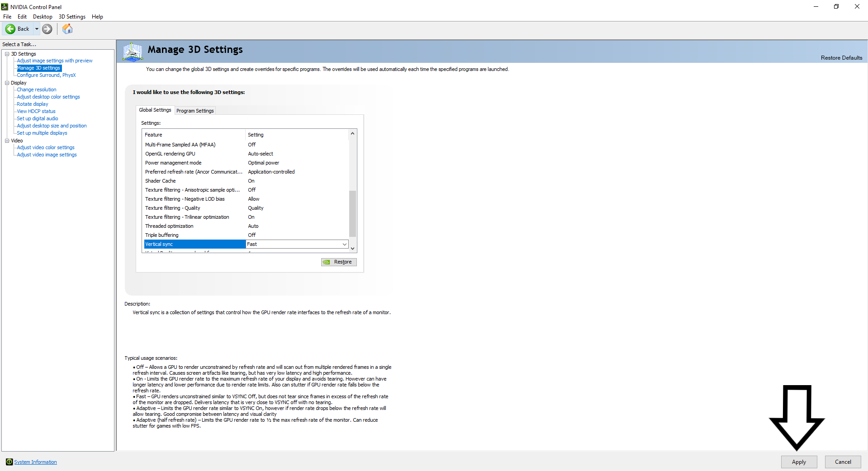This screenshot has height=471, width=868.
Task: Switch to the Program Settings tab
Action: click(x=195, y=111)
